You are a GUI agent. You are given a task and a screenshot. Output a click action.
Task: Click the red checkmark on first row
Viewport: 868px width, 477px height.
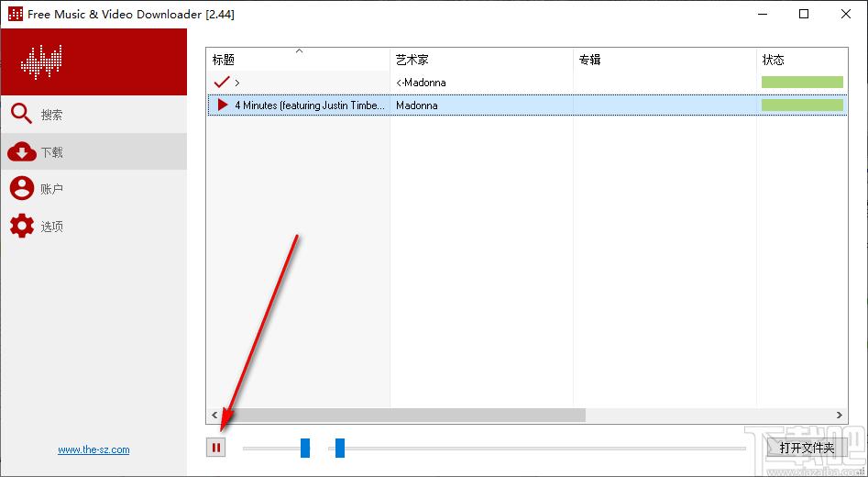coord(222,82)
